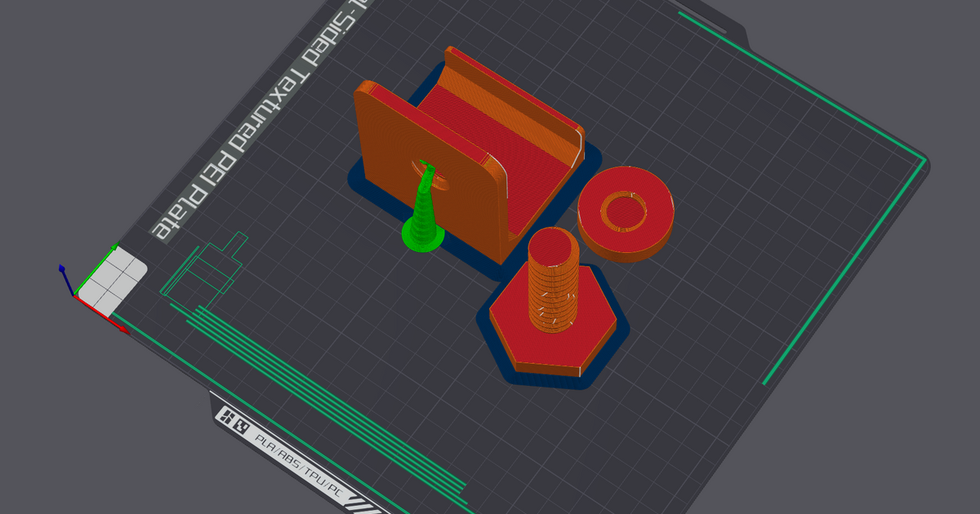Image resolution: width=980 pixels, height=514 pixels.
Task: Click the Bambu logo icon beside the QR code
Action: click(x=227, y=416)
